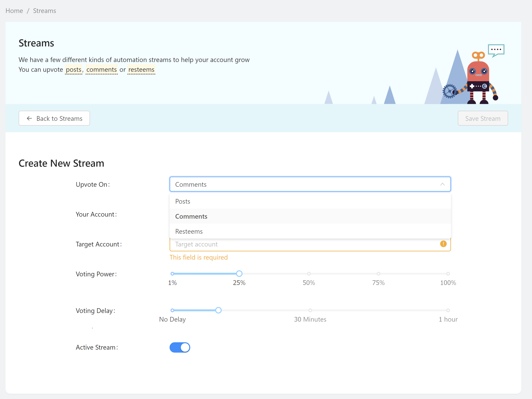Pick Resteems in the dropdown list

pyautogui.click(x=189, y=231)
